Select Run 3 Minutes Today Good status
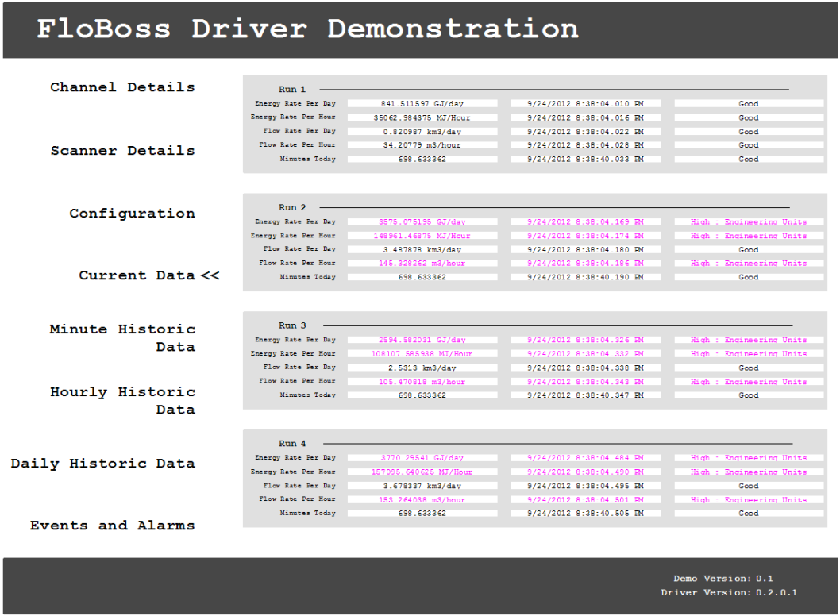 pos(749,395)
